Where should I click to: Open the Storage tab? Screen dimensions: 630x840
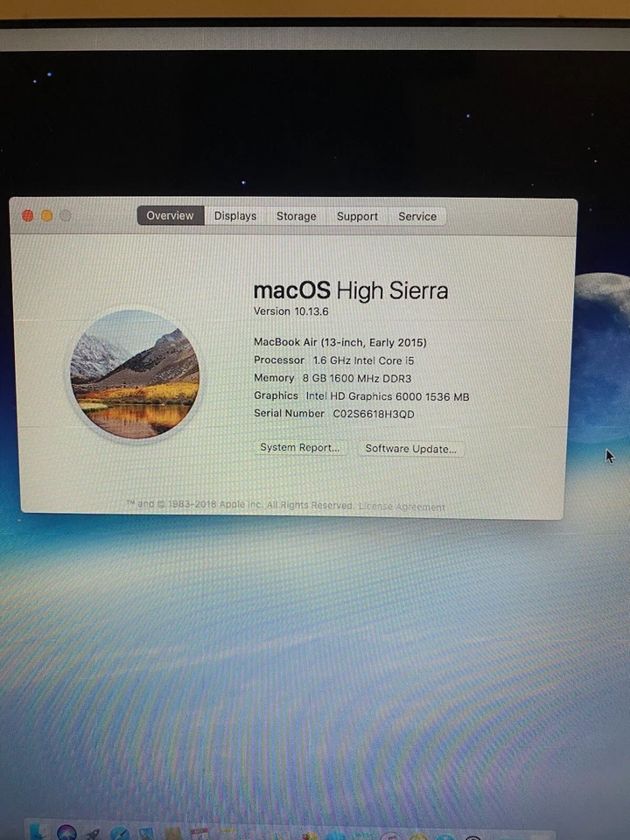click(x=297, y=216)
